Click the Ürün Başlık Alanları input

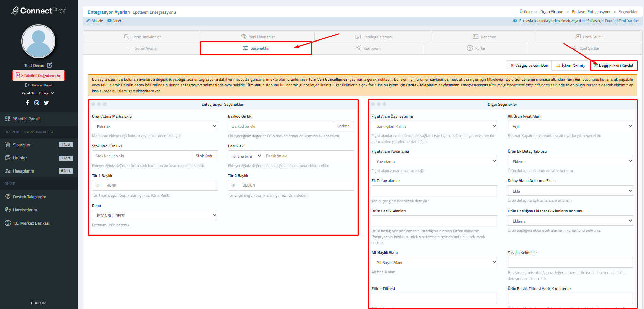[x=434, y=221]
